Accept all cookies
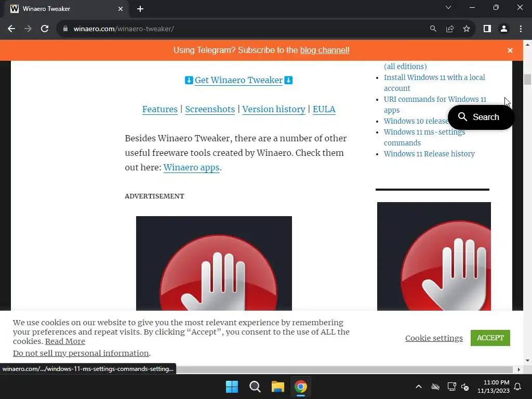 click(490, 338)
